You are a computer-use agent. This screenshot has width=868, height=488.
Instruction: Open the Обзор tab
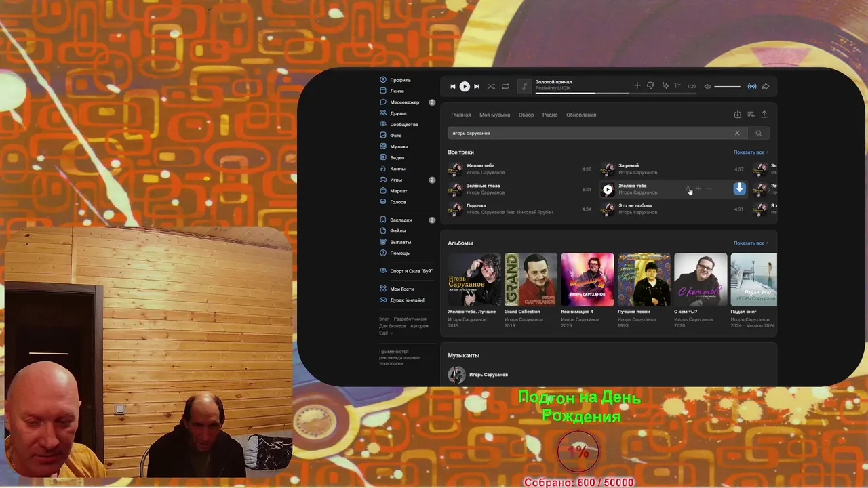click(526, 115)
